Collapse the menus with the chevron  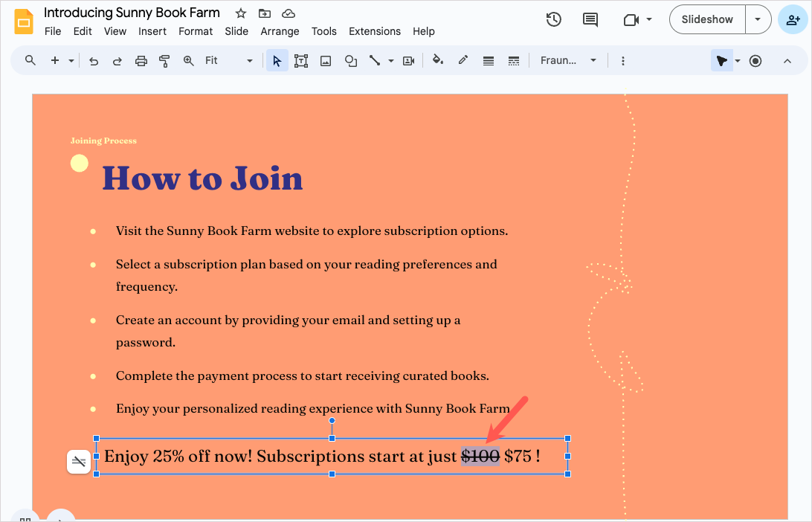click(787, 61)
